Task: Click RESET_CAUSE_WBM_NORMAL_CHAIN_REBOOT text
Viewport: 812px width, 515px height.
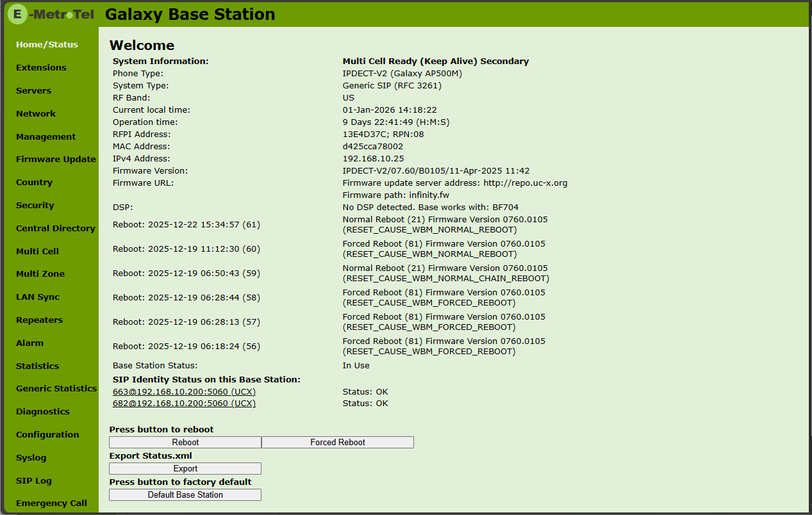Action: (446, 279)
